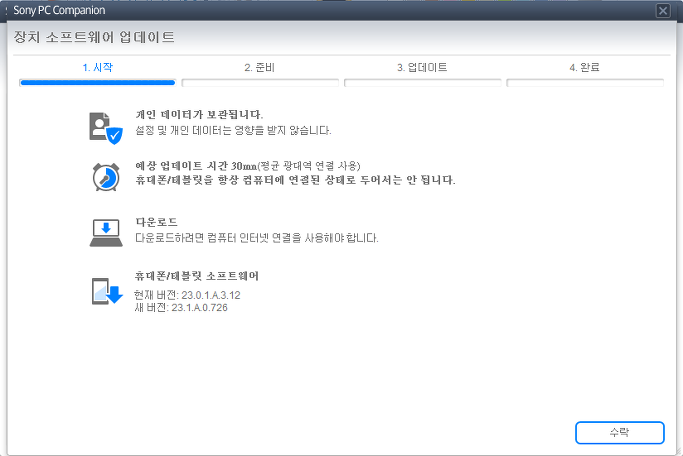This screenshot has width=683, height=456.
Task: Click the alarm clock update time icon
Action: (106, 177)
